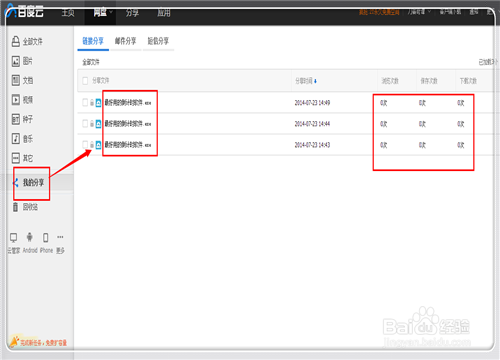Viewport: 500px width, 360px height.
Task: Click the free capacity promotion banner at sidebar bottom
Action: point(38,342)
